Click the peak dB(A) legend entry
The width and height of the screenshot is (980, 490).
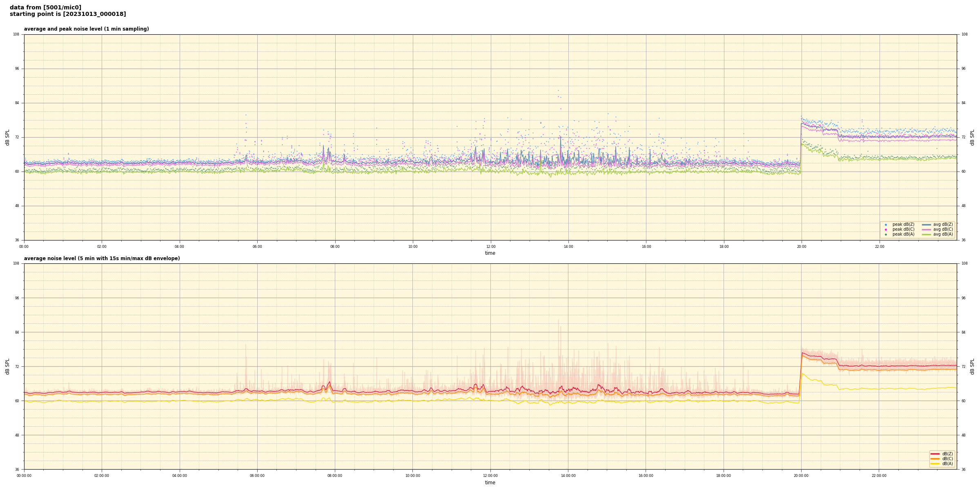tap(903, 234)
